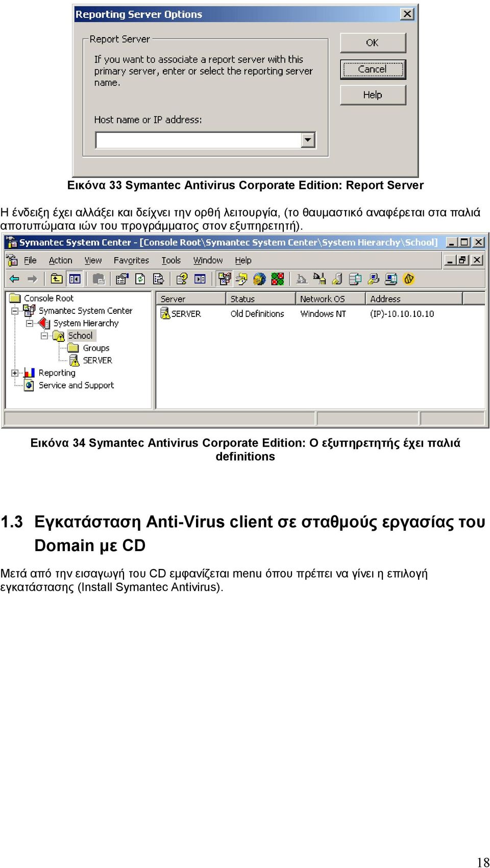Open the View menu
The width and height of the screenshot is (490, 868).
93,260
